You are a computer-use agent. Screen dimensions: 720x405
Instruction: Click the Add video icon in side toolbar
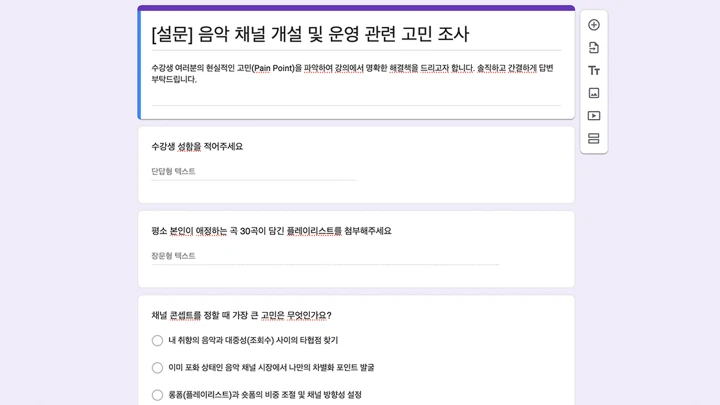tap(594, 116)
